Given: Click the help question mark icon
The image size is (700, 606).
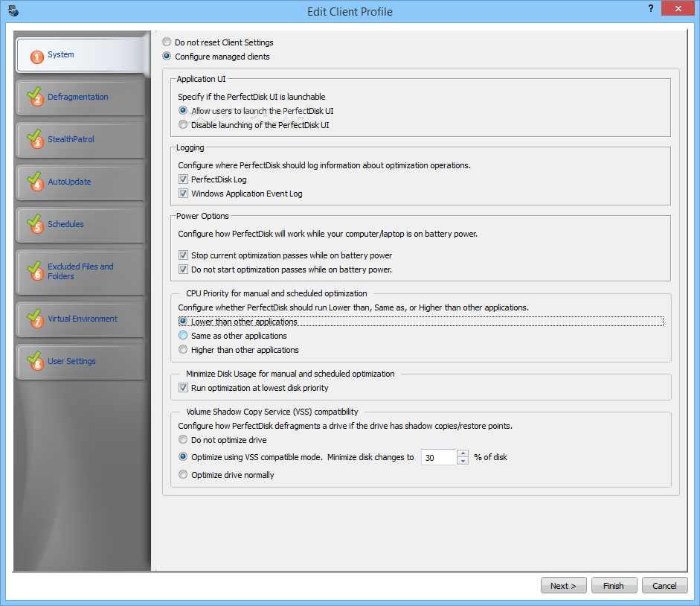Looking at the screenshot, I should click(651, 8).
